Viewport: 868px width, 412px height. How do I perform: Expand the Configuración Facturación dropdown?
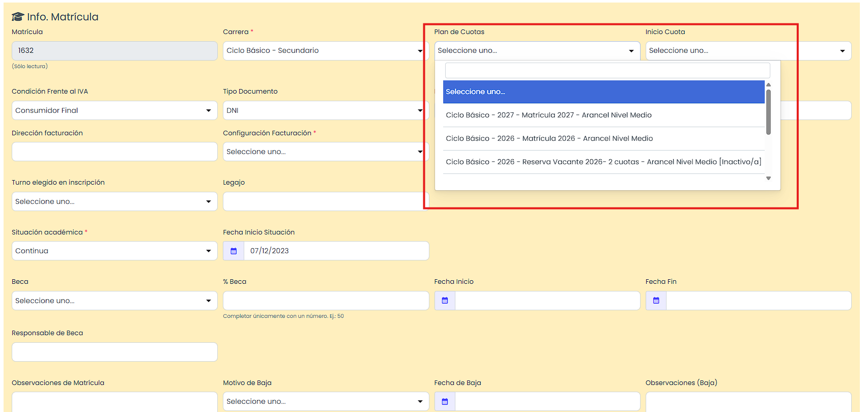[x=326, y=152]
